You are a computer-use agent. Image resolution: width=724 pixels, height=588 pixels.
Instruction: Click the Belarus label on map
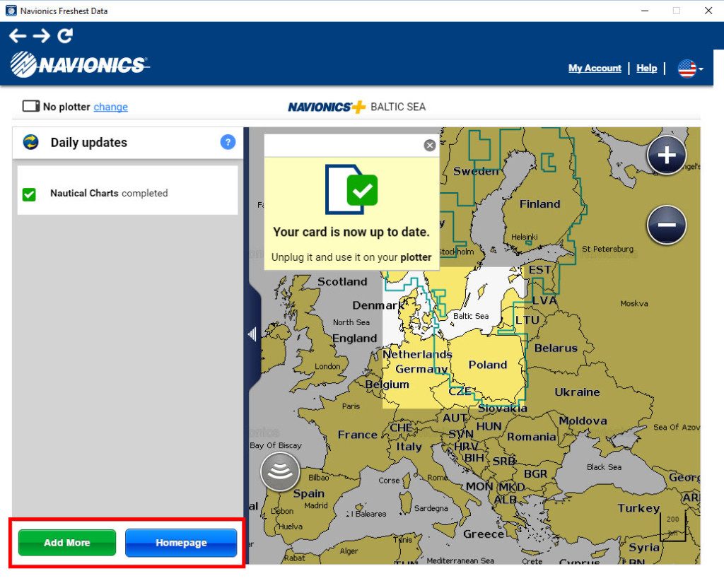click(556, 348)
